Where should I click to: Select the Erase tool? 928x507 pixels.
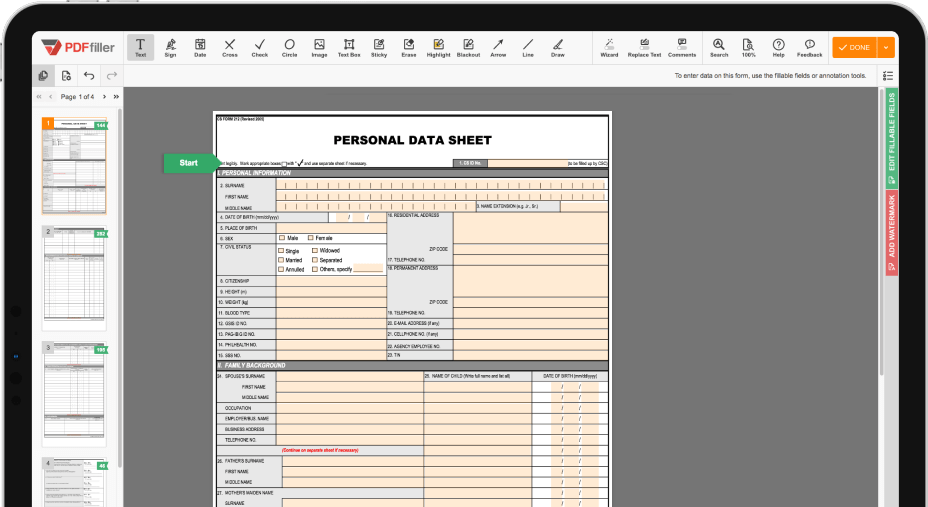pos(408,47)
